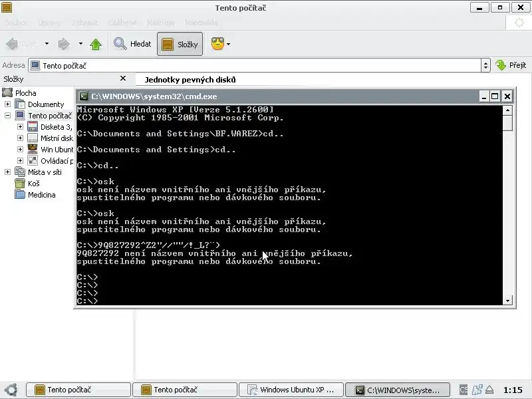The width and height of the screenshot is (532, 399).
Task: Open the Forward history dropdown arrow
Action: [80, 44]
